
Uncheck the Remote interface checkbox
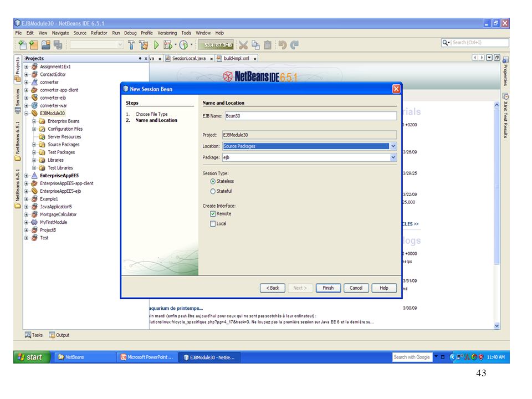tap(213, 214)
